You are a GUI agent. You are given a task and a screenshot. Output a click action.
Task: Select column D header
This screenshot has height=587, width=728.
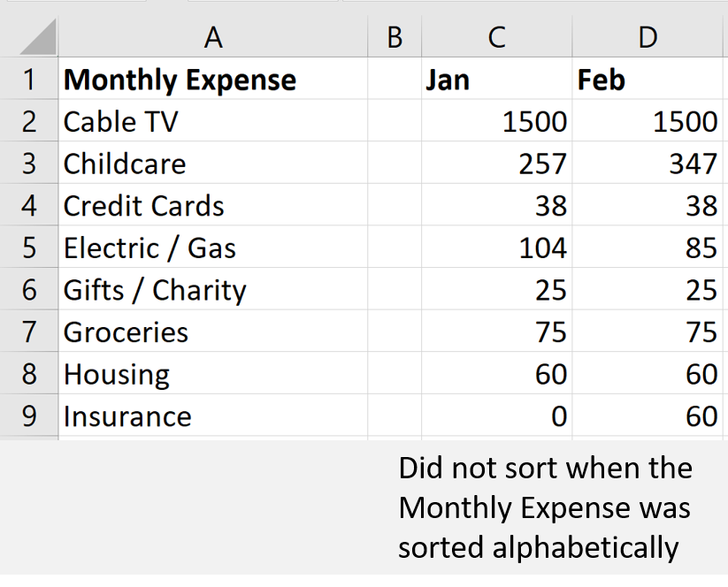click(x=648, y=37)
